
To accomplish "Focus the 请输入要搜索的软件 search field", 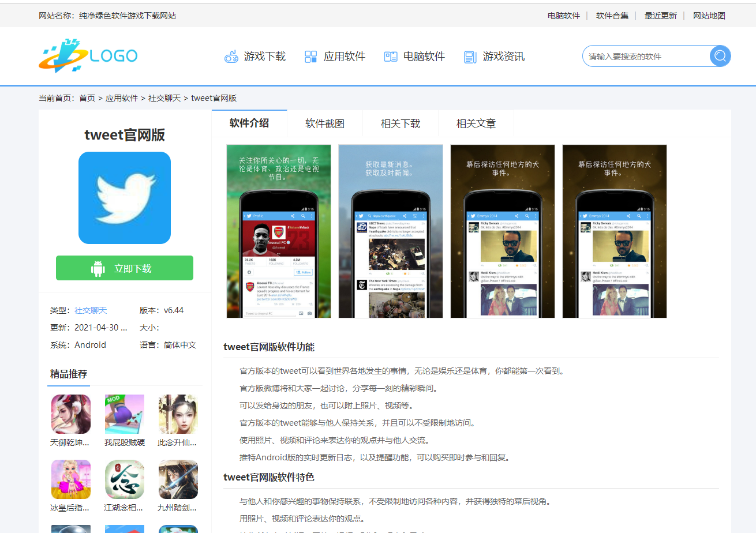I will 646,56.
